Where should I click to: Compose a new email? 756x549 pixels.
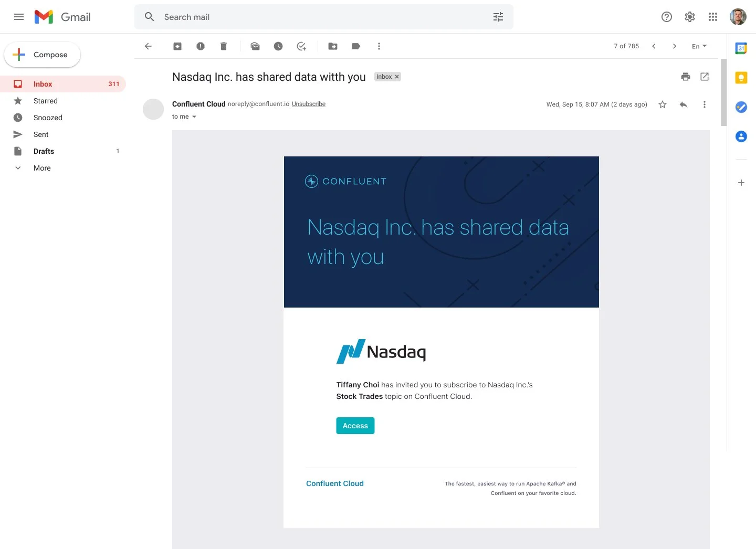(x=42, y=55)
